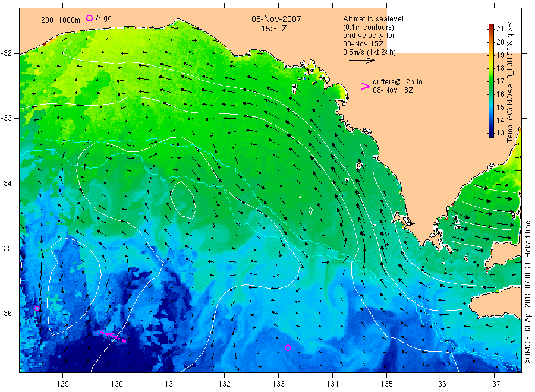Click the '08-Nov 15Z' text
The image size is (535, 392).
363,44
